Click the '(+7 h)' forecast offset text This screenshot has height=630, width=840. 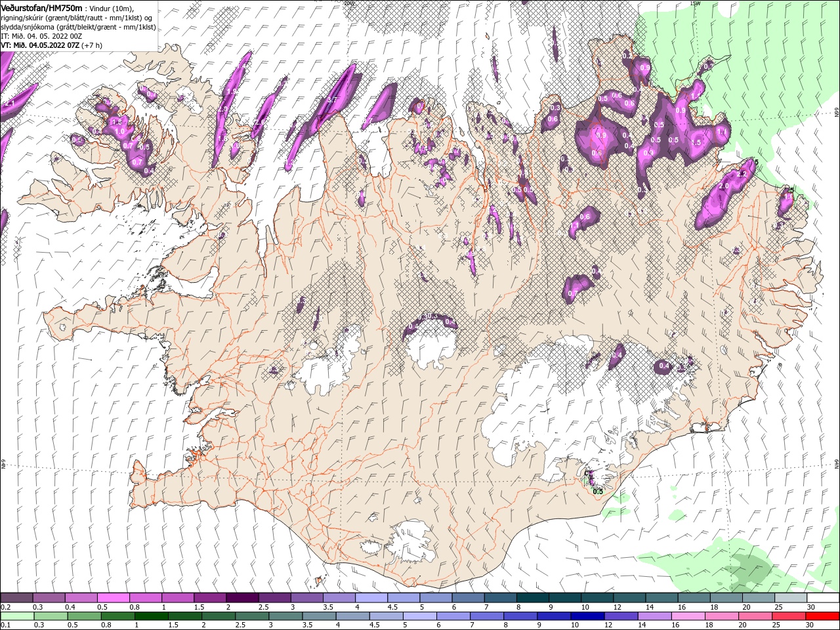coord(92,45)
